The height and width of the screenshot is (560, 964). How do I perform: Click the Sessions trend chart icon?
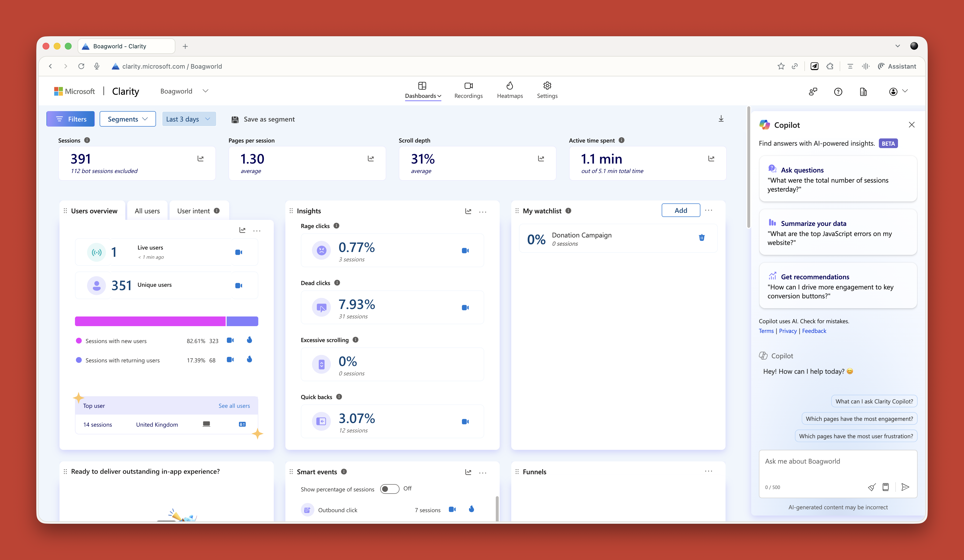[x=200, y=158]
